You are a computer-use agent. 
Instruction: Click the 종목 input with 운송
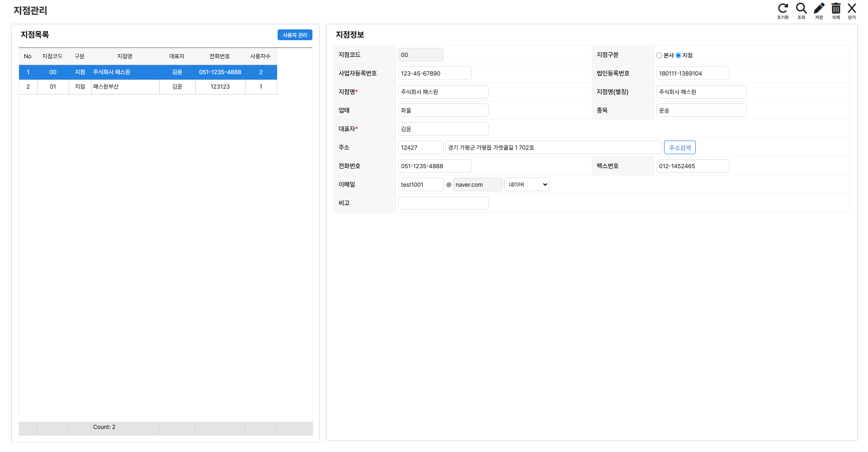701,110
